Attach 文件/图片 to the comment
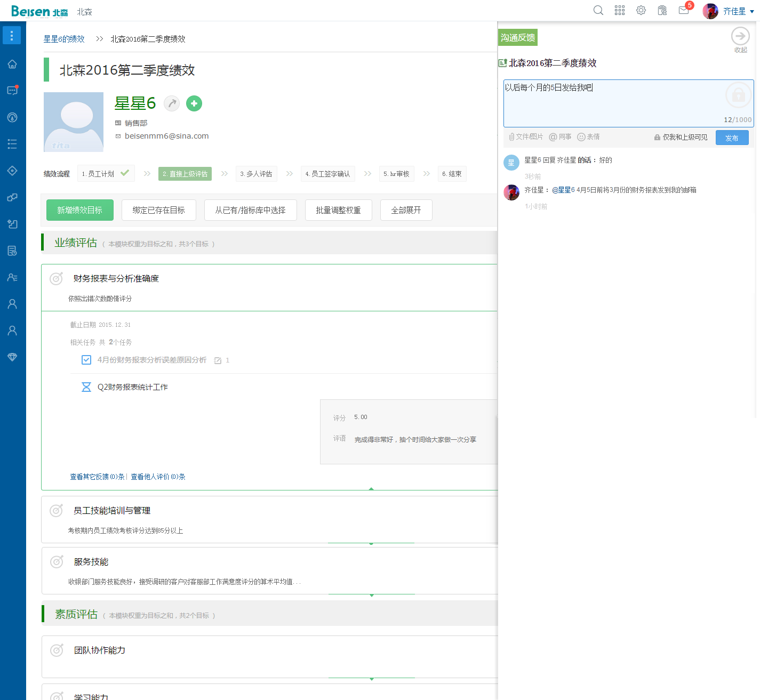Viewport: 760px width, 700px height. pyautogui.click(x=526, y=137)
